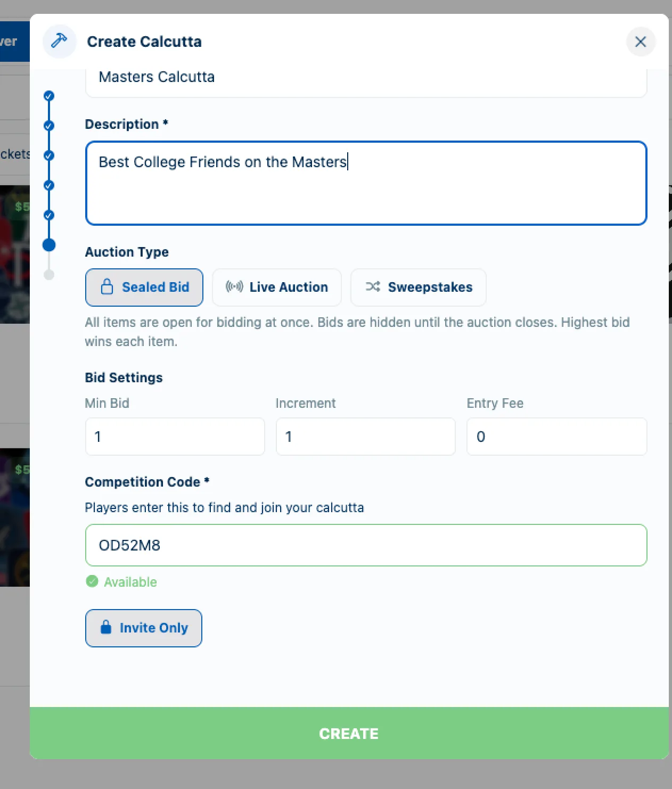Click the Competition Code field OD52M8

click(366, 545)
